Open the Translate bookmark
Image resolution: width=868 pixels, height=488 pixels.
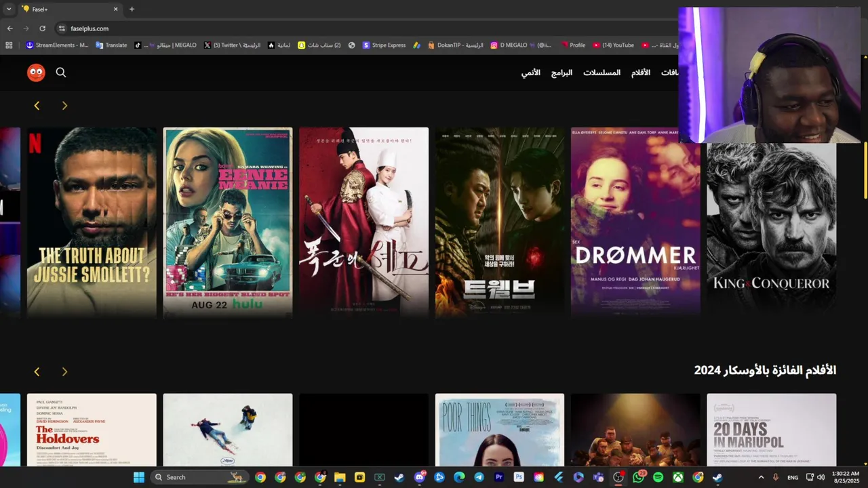(x=111, y=45)
